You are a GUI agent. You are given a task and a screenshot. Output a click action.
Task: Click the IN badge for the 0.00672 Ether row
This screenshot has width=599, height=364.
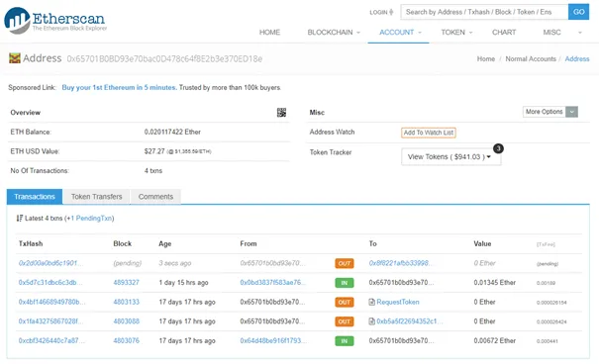tap(345, 340)
